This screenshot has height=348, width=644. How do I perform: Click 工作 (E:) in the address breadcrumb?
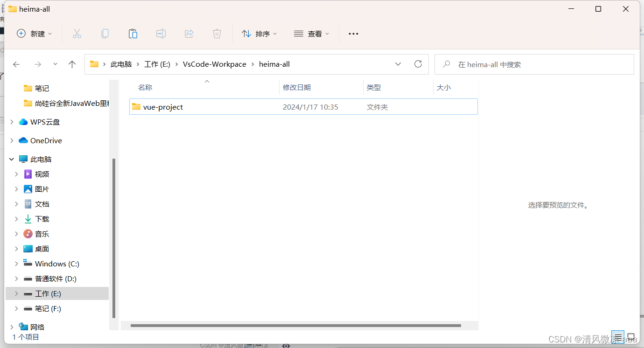[157, 64]
